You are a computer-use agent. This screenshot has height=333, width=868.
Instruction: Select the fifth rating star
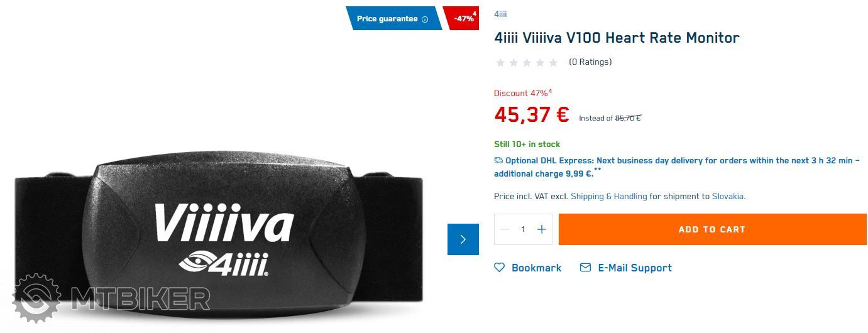(553, 62)
